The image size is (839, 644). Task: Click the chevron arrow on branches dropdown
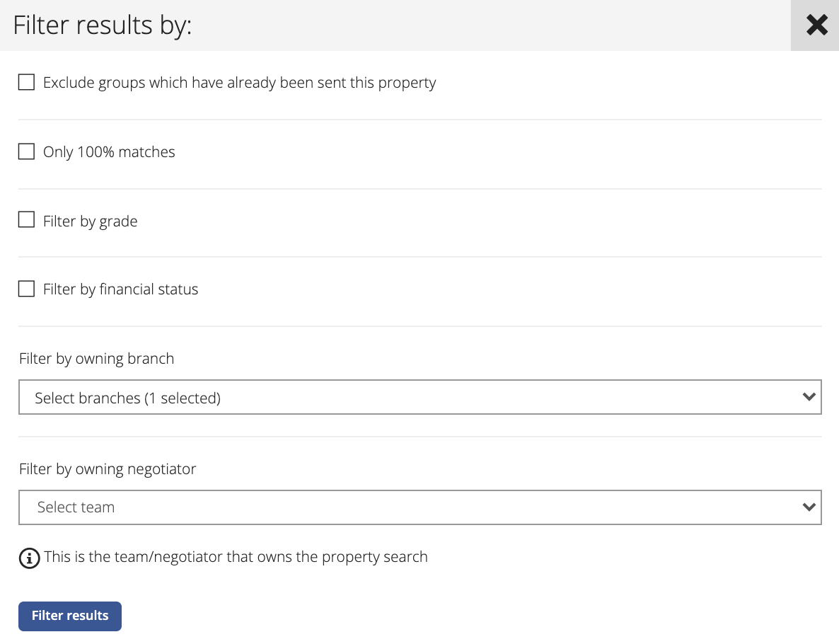(809, 397)
